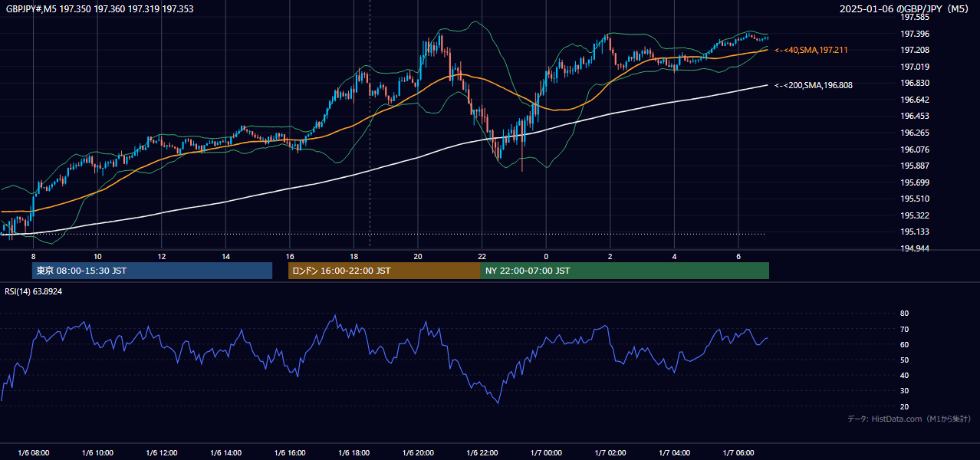Image resolution: width=980 pixels, height=460 pixels.
Task: Click the 195.887 price axis label
Action: [x=915, y=166]
